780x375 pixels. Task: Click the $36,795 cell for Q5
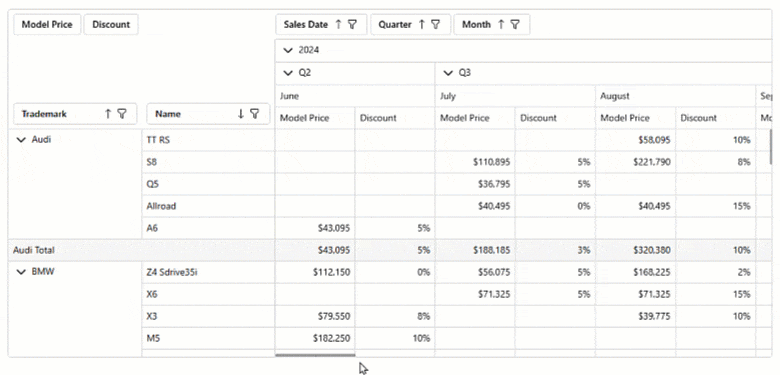[475, 184]
